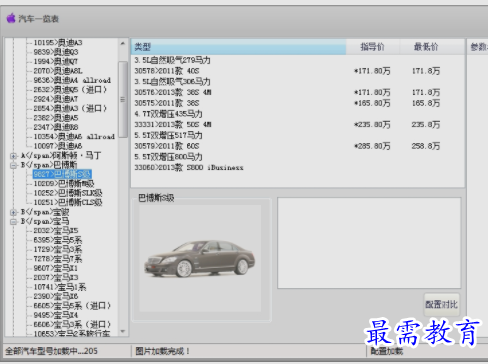Select the 奥迪A4 allroad tree item
This screenshot has width=488, height=364.
tap(72, 80)
